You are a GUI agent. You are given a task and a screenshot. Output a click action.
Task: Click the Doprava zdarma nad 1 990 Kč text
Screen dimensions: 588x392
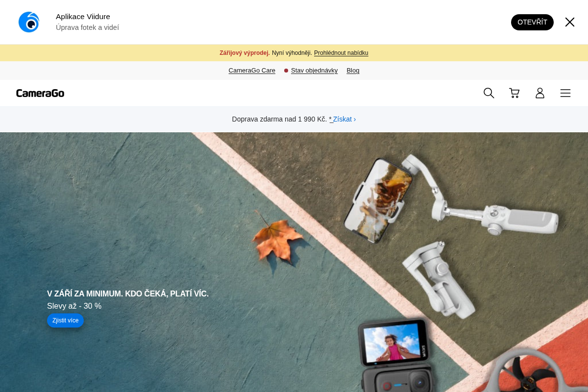279,119
